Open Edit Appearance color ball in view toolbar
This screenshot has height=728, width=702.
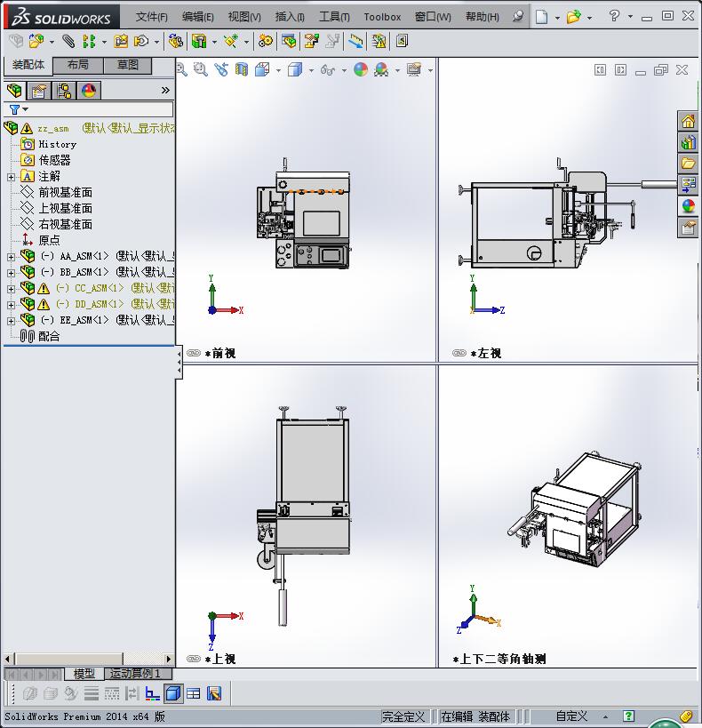click(361, 69)
